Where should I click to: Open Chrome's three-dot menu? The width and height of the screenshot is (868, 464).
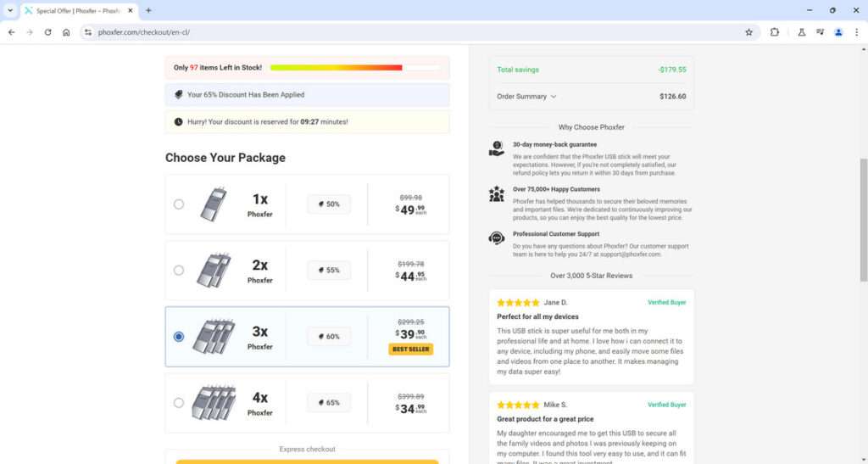tap(856, 32)
